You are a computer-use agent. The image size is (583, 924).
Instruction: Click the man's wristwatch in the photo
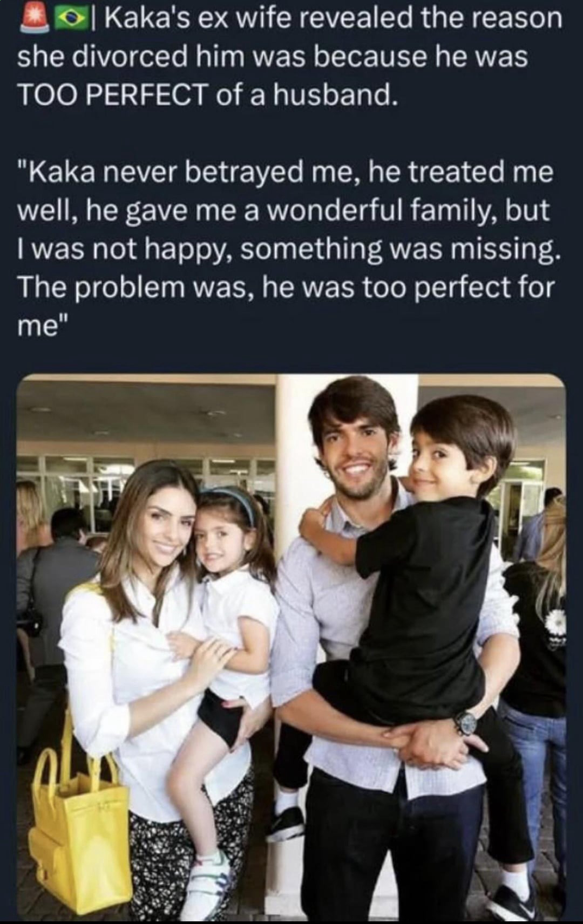(465, 723)
